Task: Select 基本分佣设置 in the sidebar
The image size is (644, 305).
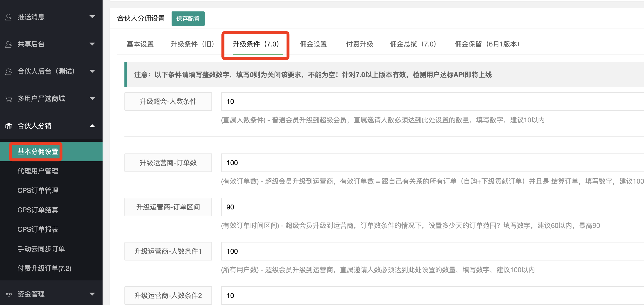Action: pyautogui.click(x=51, y=152)
